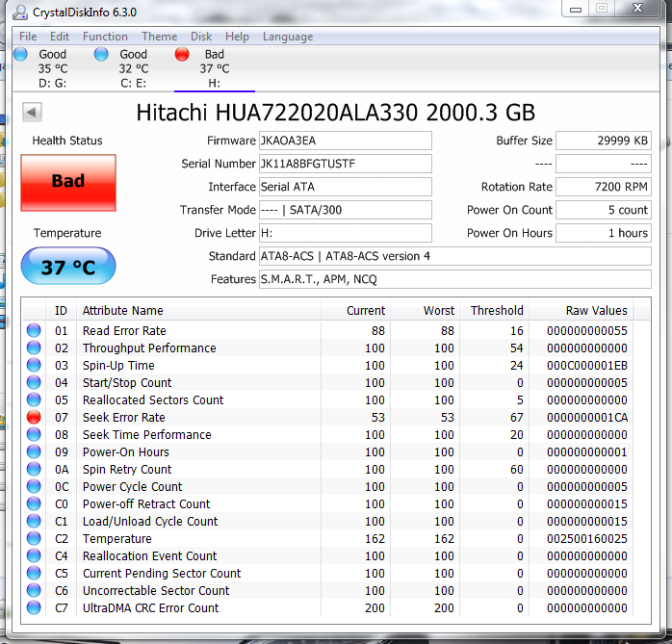The width and height of the screenshot is (672, 644).
Task: Click the status orb for Power-On Hours
Action: 34,451
